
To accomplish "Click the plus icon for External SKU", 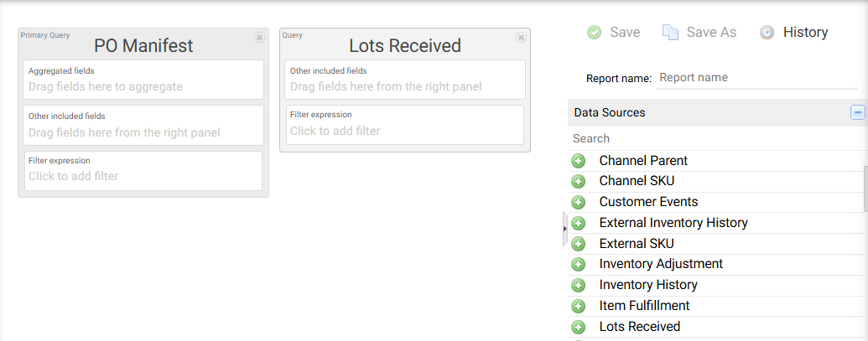I will [x=578, y=244].
